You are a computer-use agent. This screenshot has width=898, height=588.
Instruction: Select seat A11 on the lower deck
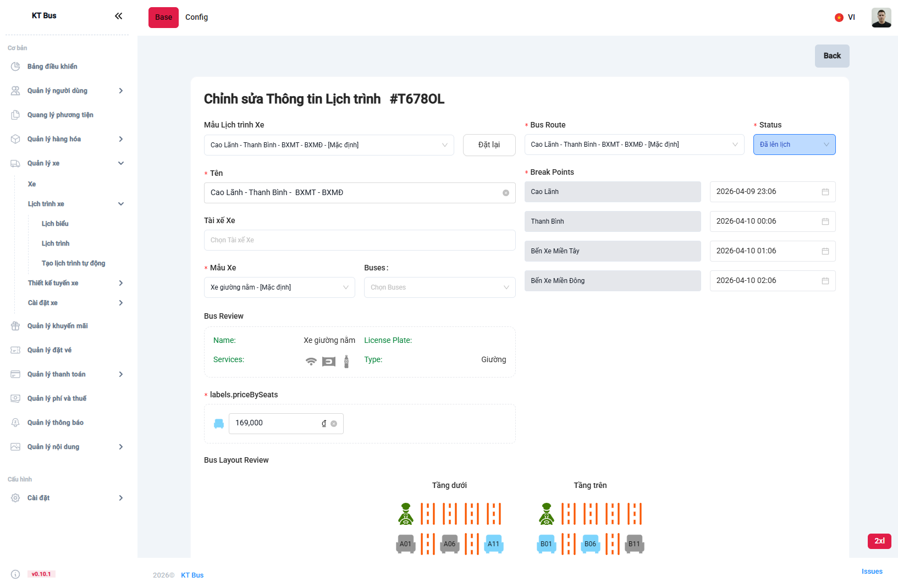493,544
